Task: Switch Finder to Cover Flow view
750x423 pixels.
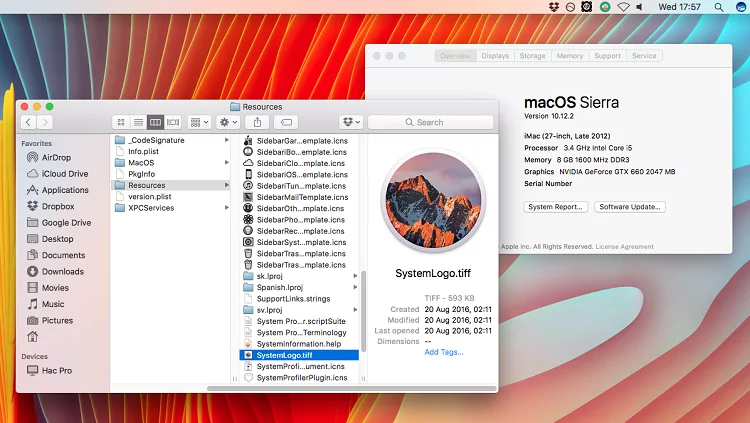Action: (173, 122)
